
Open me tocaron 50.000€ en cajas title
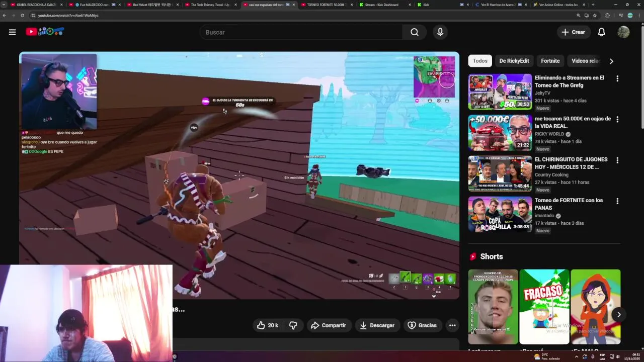click(573, 122)
